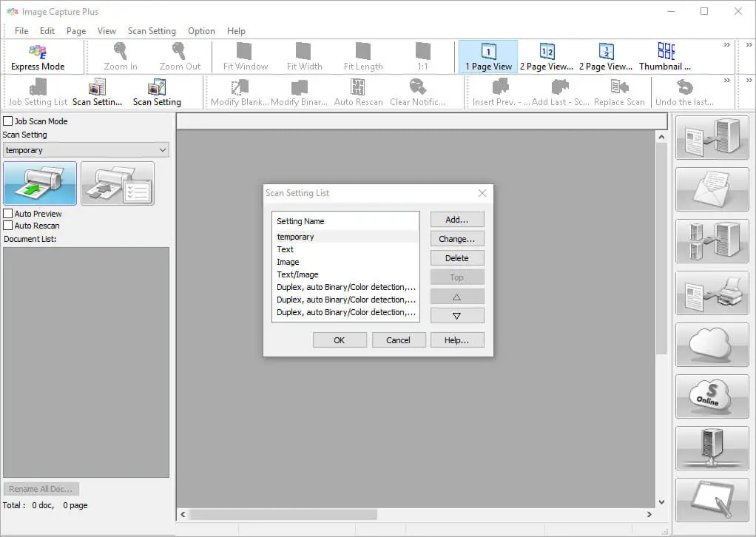The image size is (756, 537).
Task: Click the plain cloud output button
Action: coord(712,345)
